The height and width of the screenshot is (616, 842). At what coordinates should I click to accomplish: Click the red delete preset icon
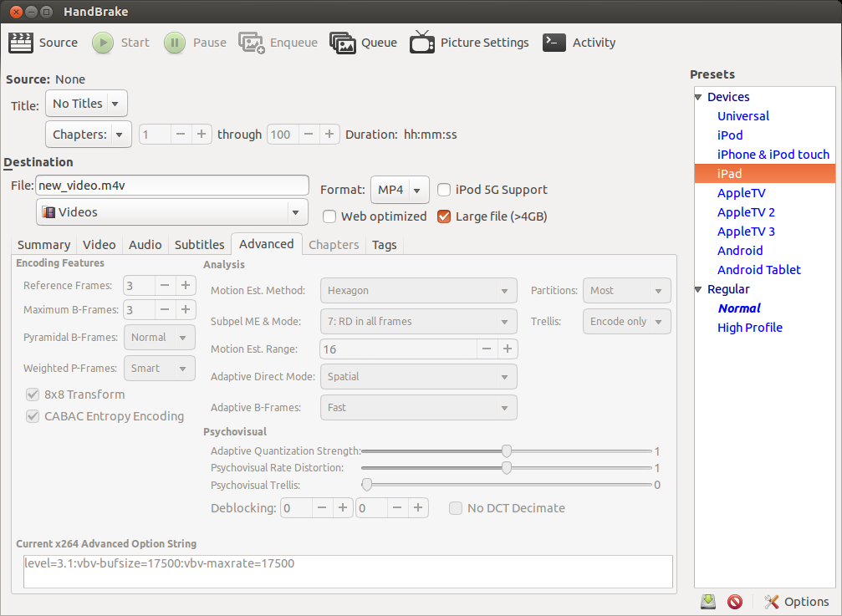[x=735, y=602]
